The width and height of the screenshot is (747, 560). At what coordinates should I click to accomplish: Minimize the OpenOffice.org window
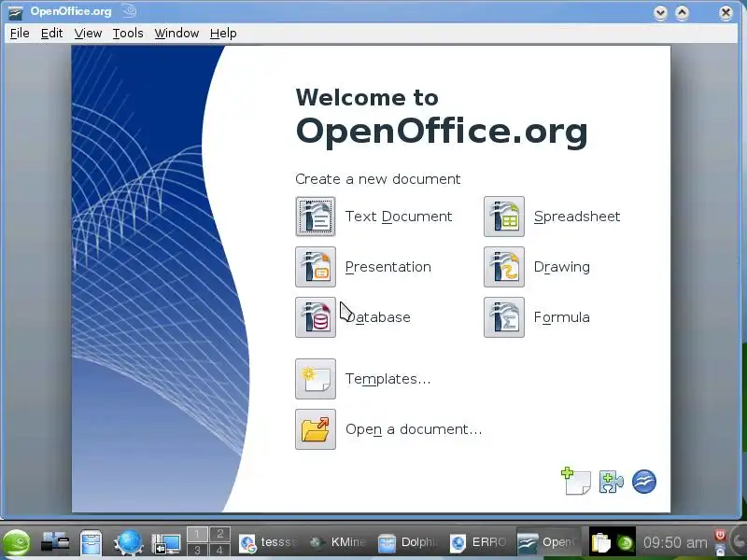click(660, 12)
